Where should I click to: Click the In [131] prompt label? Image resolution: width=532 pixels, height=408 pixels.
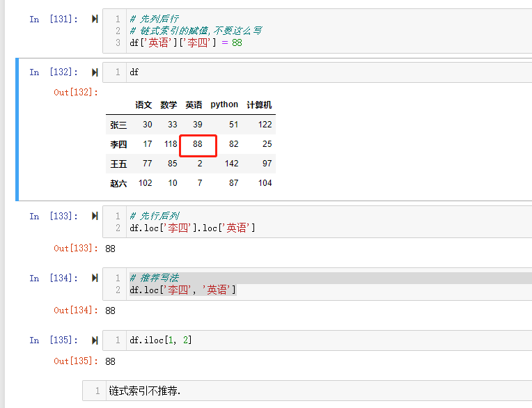[x=54, y=19]
